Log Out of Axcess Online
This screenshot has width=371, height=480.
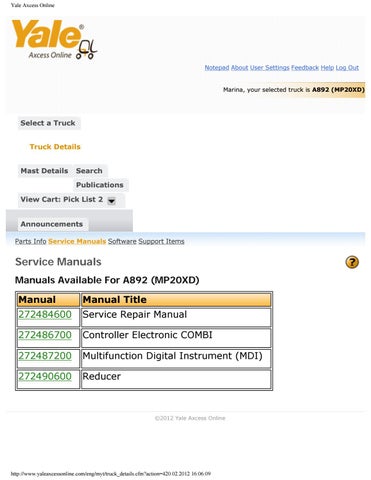click(x=347, y=68)
